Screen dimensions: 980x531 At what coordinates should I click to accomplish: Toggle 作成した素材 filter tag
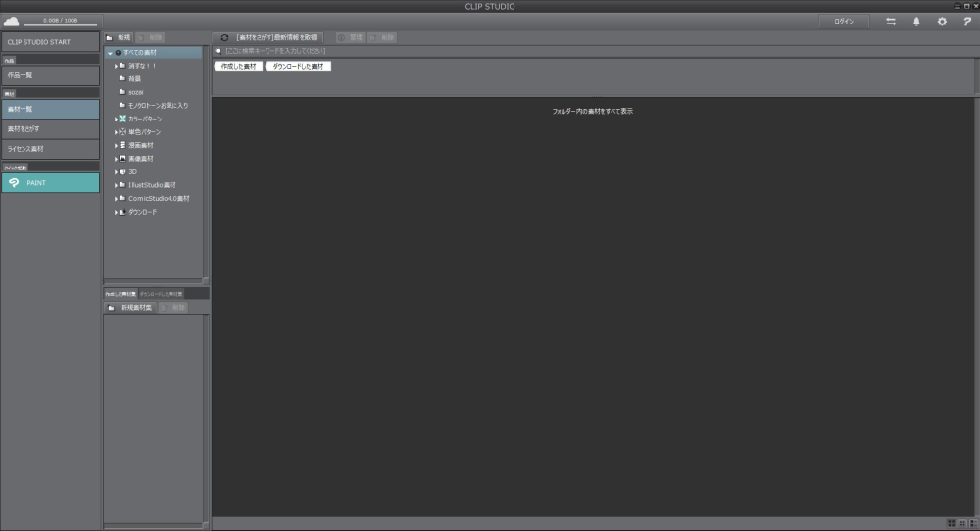coord(239,67)
